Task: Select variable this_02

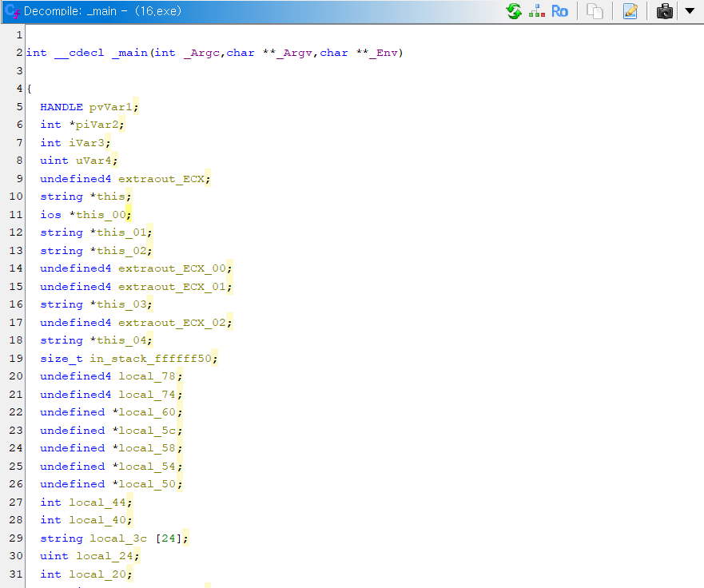Action: pos(122,251)
